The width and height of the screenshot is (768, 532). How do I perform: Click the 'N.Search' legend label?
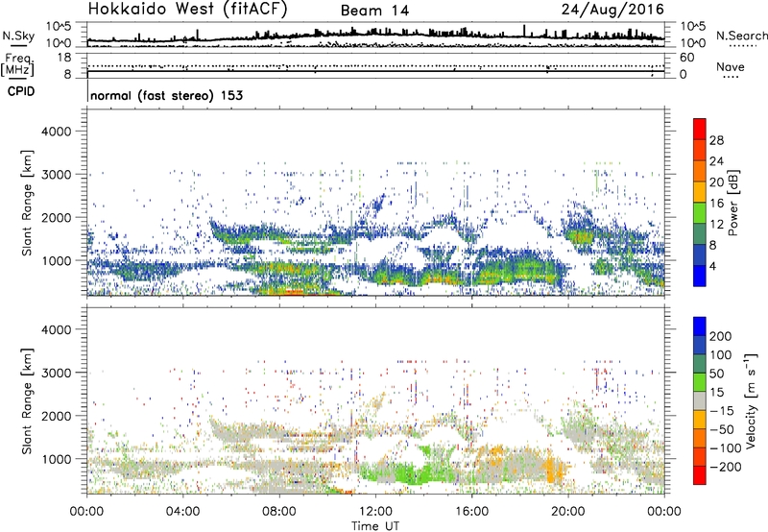[x=741, y=36]
